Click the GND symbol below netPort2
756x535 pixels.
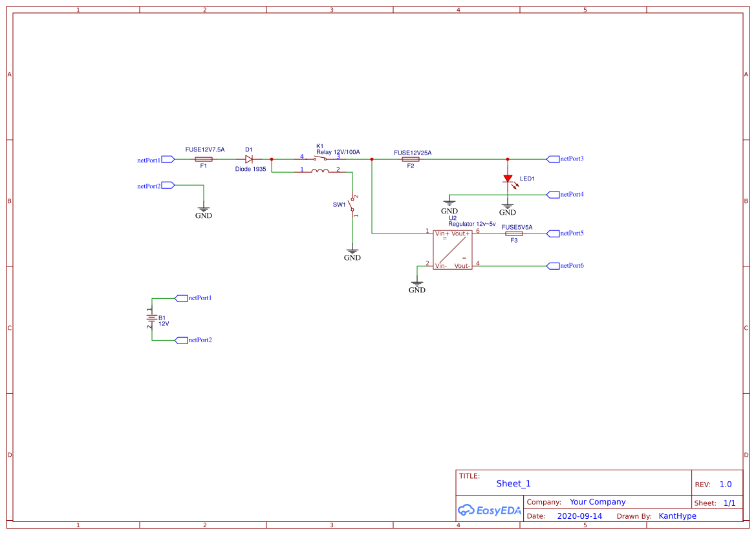(x=204, y=208)
